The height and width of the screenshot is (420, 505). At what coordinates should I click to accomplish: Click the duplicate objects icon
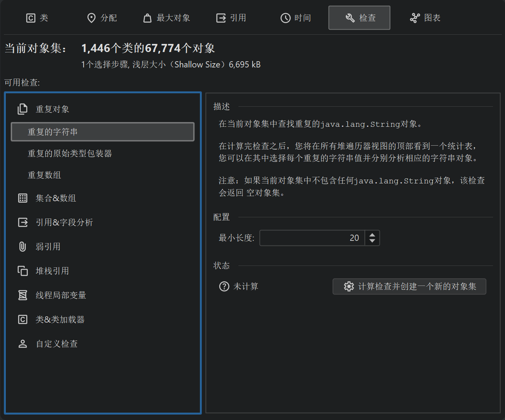coord(22,109)
